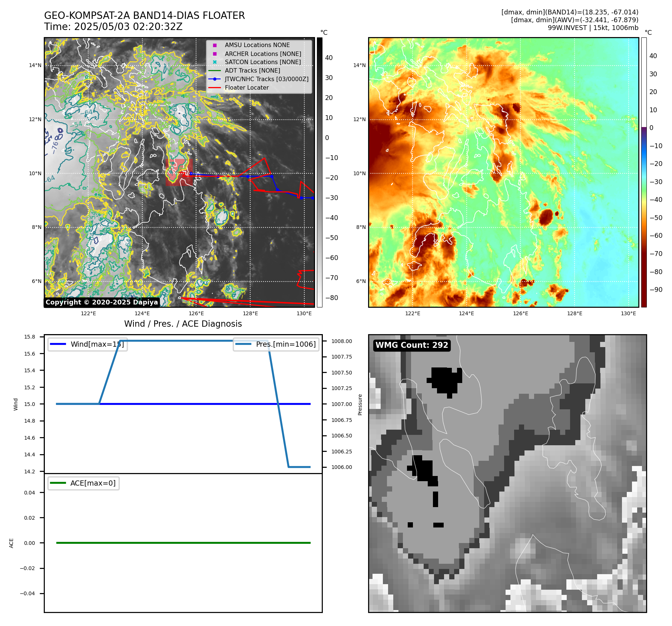The height and width of the screenshot is (626, 672).
Task: Click the red Floater Locater legend line
Action: click(215, 88)
